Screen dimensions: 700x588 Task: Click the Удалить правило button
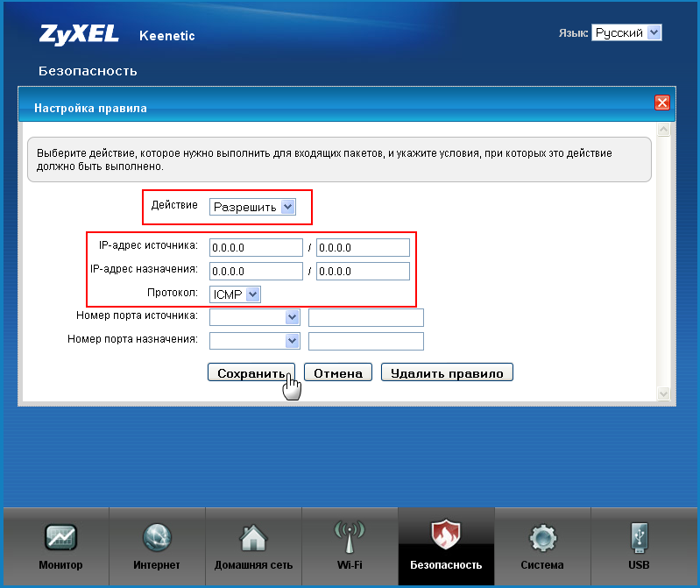click(x=447, y=372)
